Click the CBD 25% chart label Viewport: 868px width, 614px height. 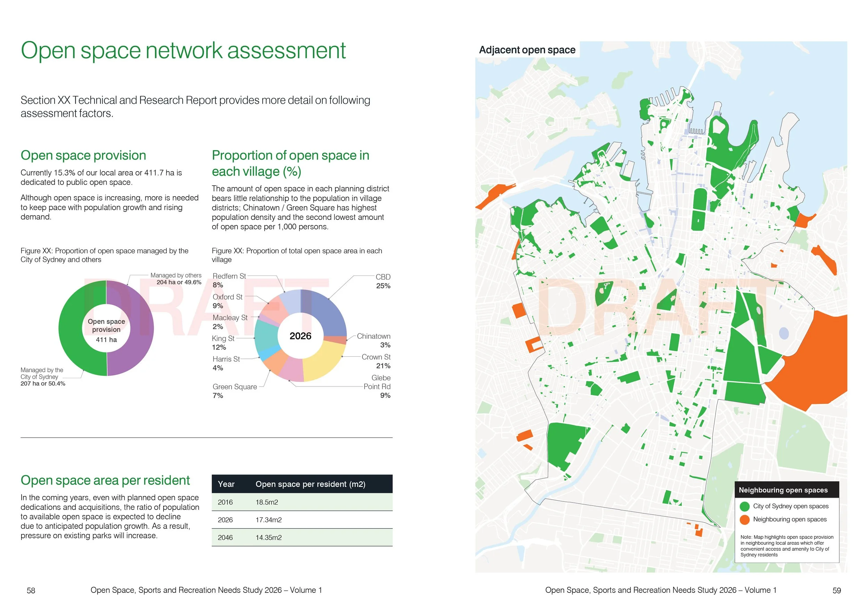383,281
